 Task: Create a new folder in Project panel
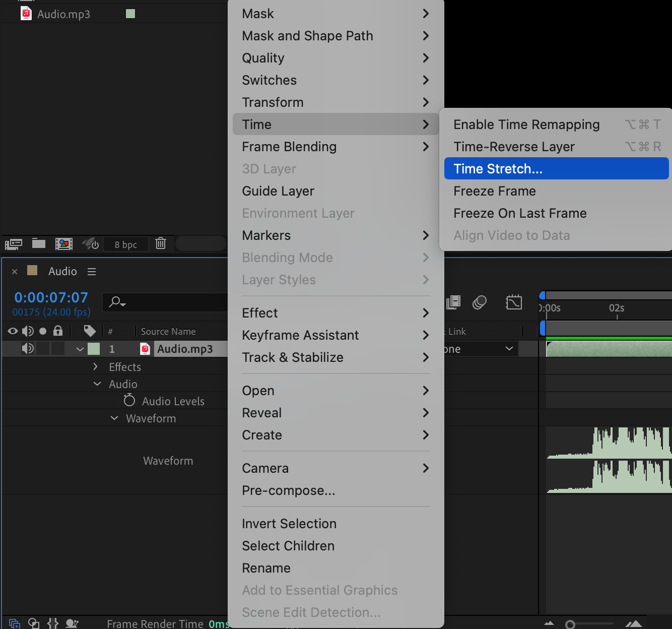(x=39, y=244)
